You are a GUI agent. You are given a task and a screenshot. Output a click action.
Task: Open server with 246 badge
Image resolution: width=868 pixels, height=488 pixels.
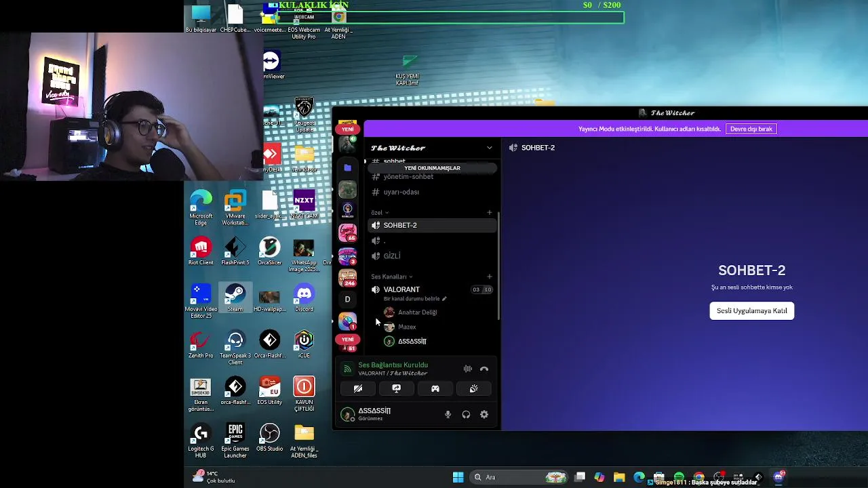347,278
